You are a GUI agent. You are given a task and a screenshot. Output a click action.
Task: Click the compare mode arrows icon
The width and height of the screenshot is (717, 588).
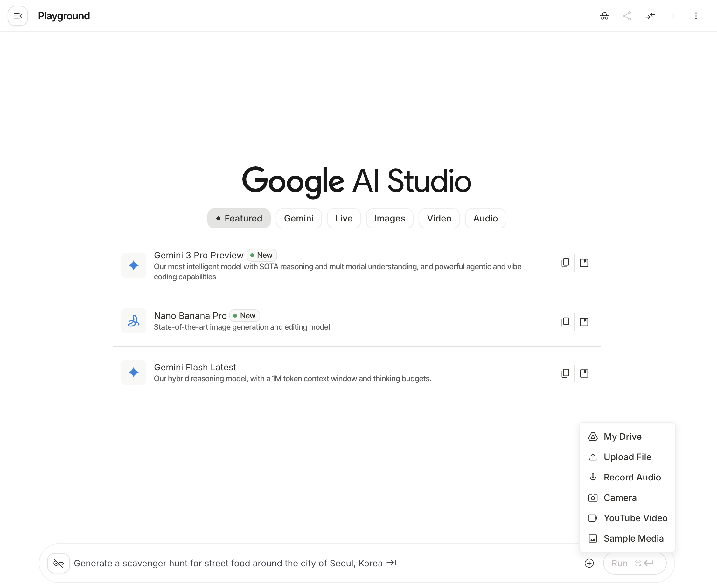[x=650, y=16]
